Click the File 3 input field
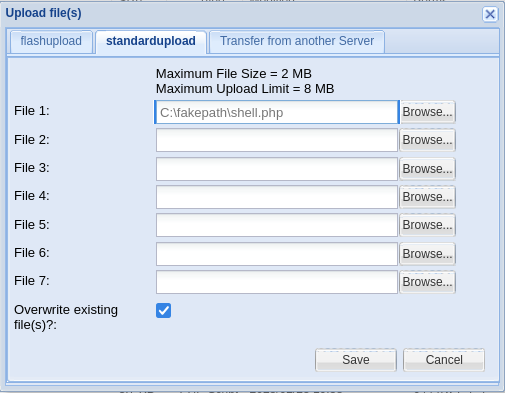The image size is (505, 393). pyautogui.click(x=277, y=169)
